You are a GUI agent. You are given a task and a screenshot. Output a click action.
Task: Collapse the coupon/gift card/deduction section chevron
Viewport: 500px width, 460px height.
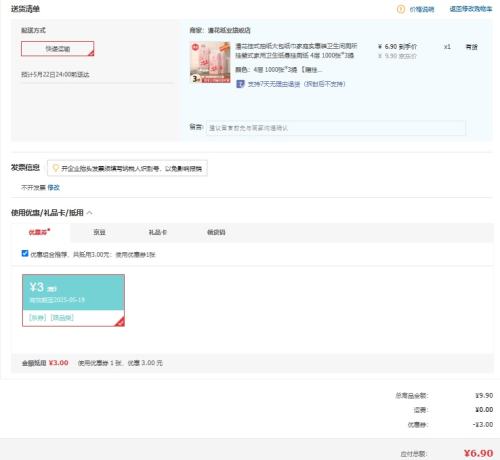(x=89, y=213)
